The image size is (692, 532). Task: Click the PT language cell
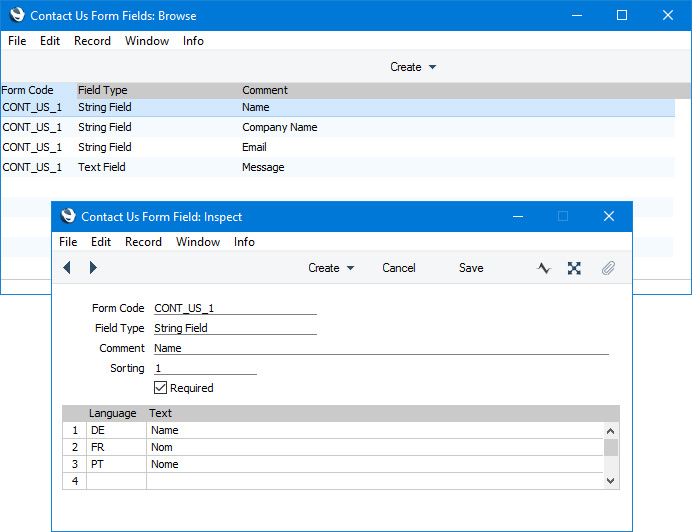pos(117,464)
